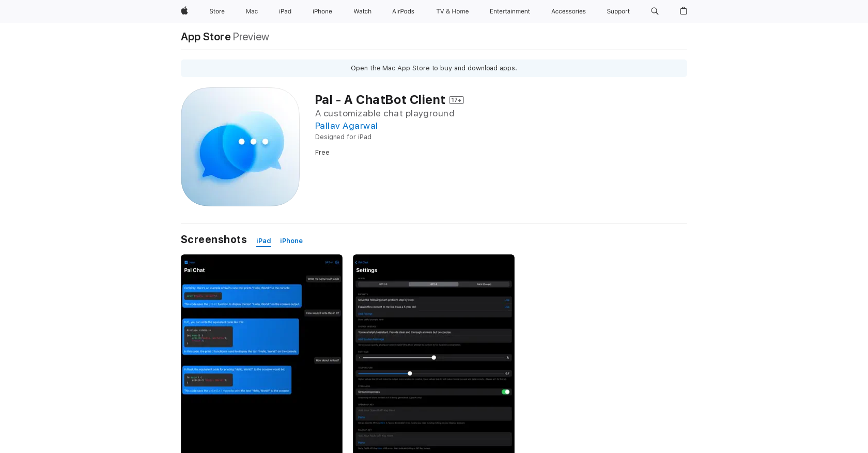Click the App Store Preview heading link

225,37
